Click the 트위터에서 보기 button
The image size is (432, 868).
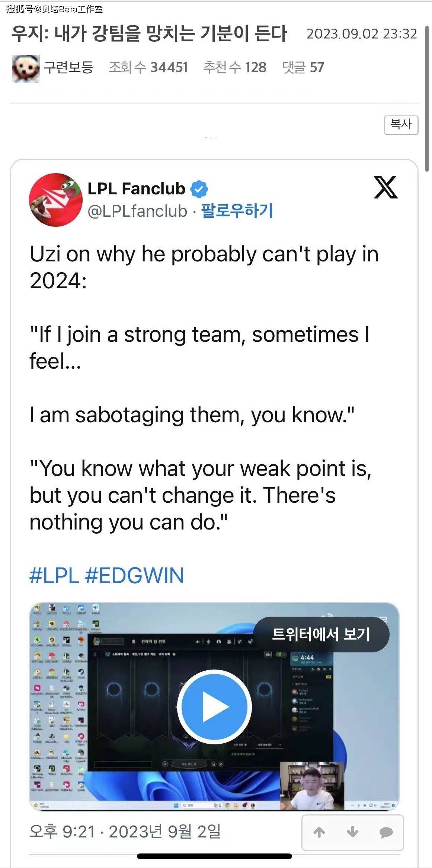pos(321,634)
